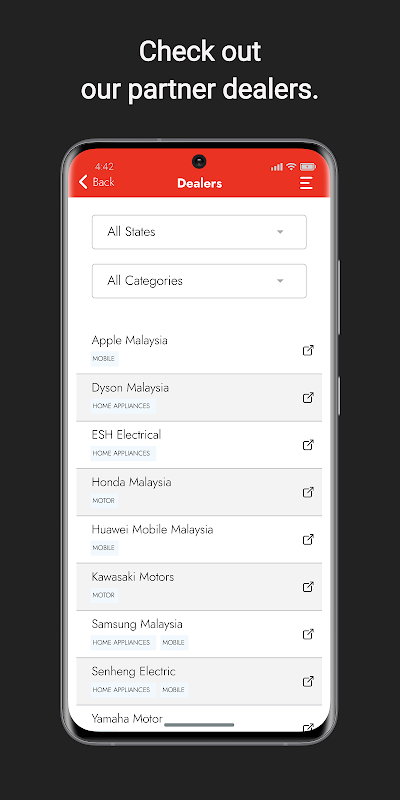Tap the Back text label
400x800 pixels.
click(104, 182)
